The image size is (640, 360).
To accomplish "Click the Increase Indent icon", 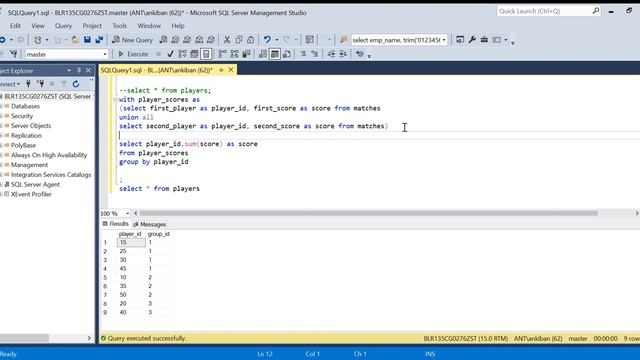I will pos(343,54).
